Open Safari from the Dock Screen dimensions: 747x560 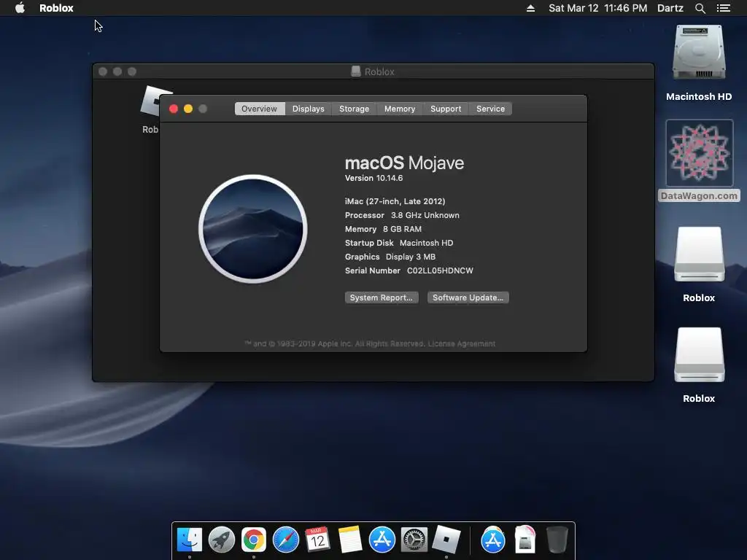[286, 540]
